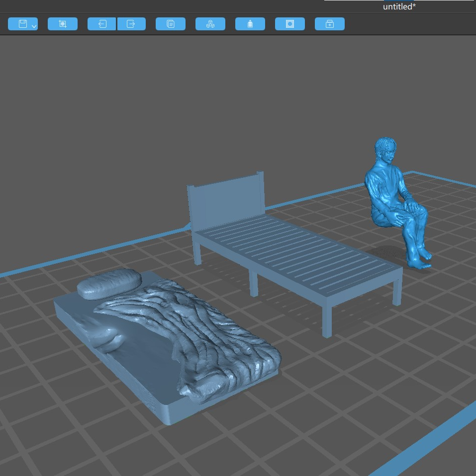Select the slatted bed frame model
476x476 pixels.
[x=298, y=258]
